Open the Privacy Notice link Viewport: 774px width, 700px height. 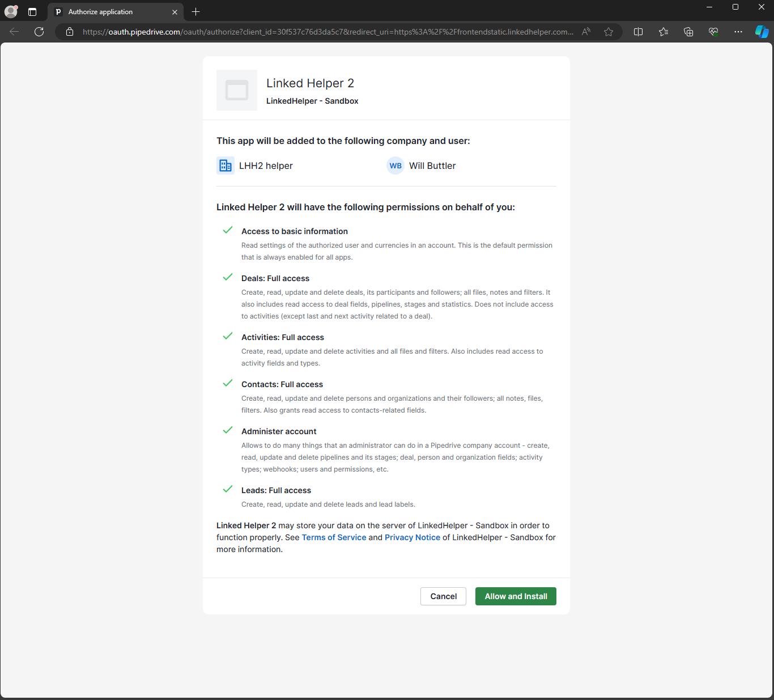tap(412, 537)
